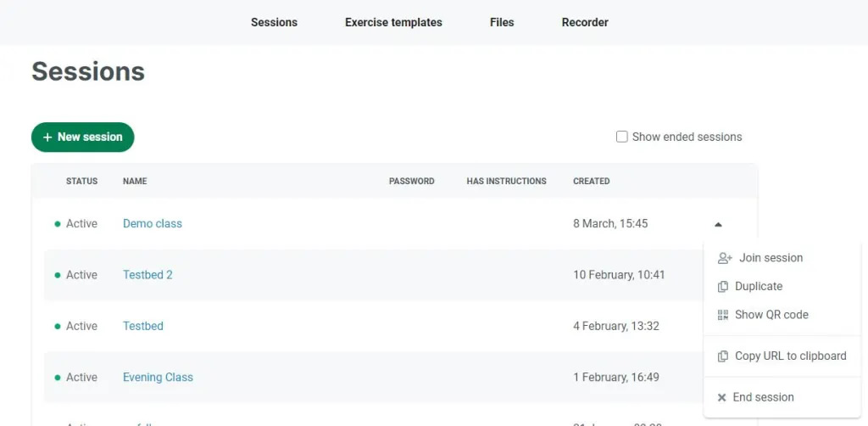Open the Demo class session link
Viewport: 868px width, 426px height.
point(153,224)
